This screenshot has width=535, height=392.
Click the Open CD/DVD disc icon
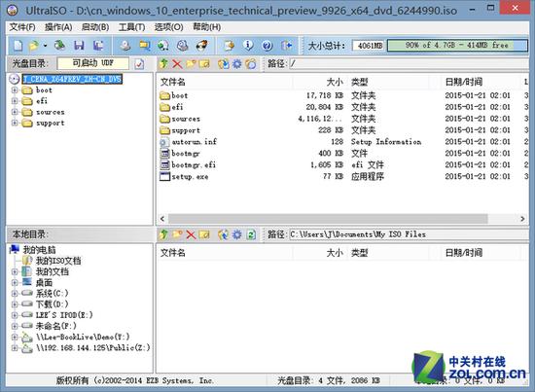[x=60, y=45]
